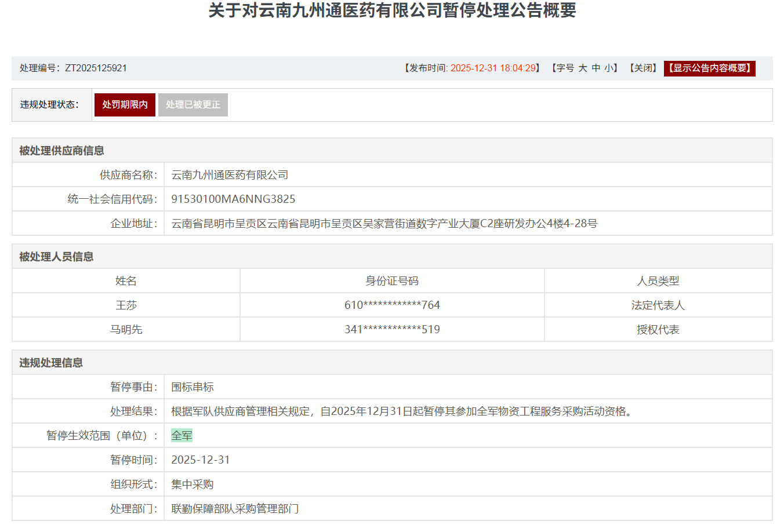Click the 围标串标 suspension reason
The height and width of the screenshot is (532, 784).
click(193, 387)
